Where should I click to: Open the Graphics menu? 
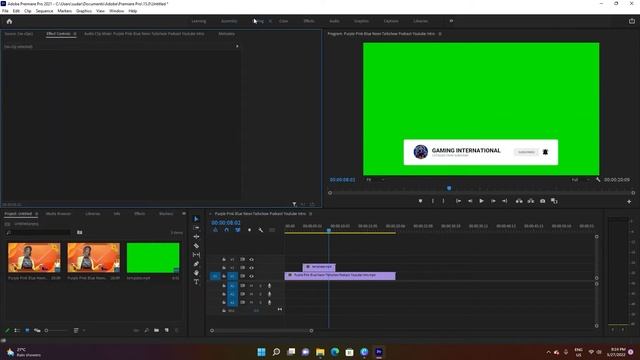(x=84, y=11)
